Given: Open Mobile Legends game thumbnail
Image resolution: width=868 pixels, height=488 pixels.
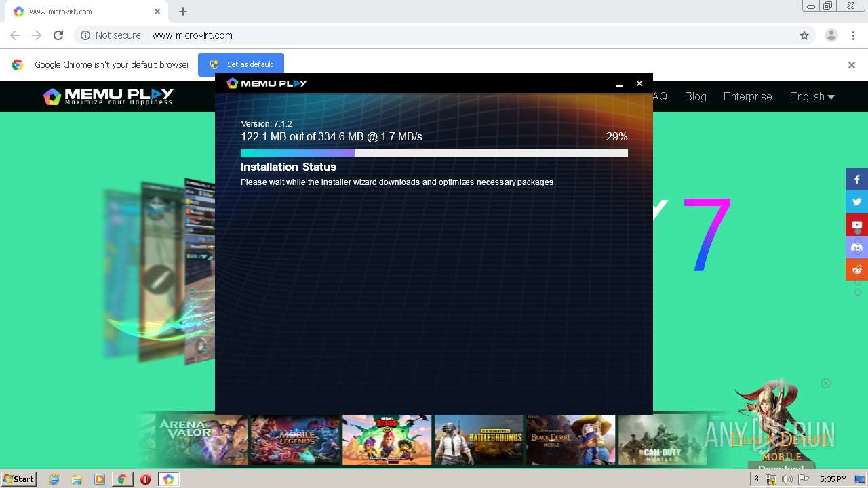Looking at the screenshot, I should click(295, 439).
